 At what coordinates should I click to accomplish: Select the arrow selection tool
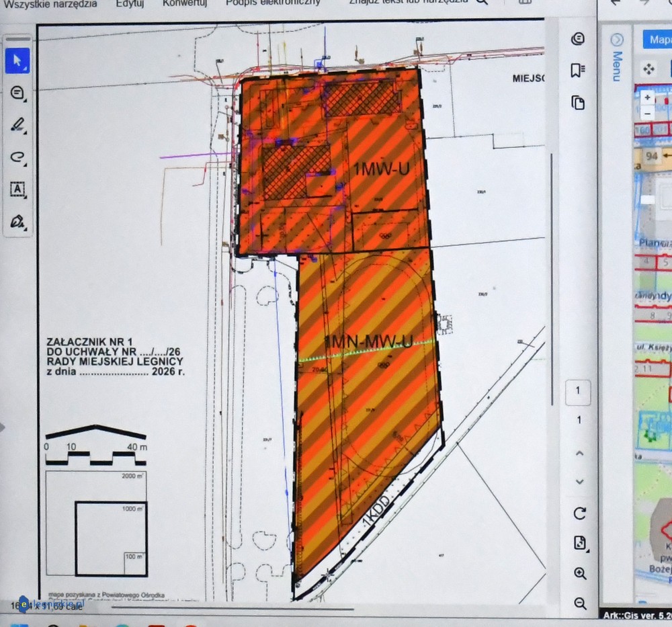pyautogui.click(x=17, y=61)
